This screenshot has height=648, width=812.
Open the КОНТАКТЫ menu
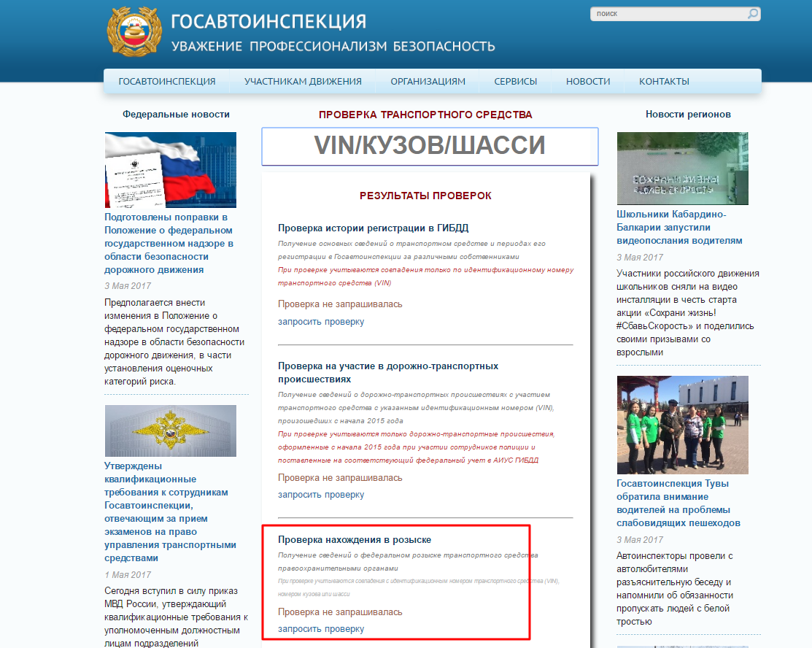tap(664, 81)
